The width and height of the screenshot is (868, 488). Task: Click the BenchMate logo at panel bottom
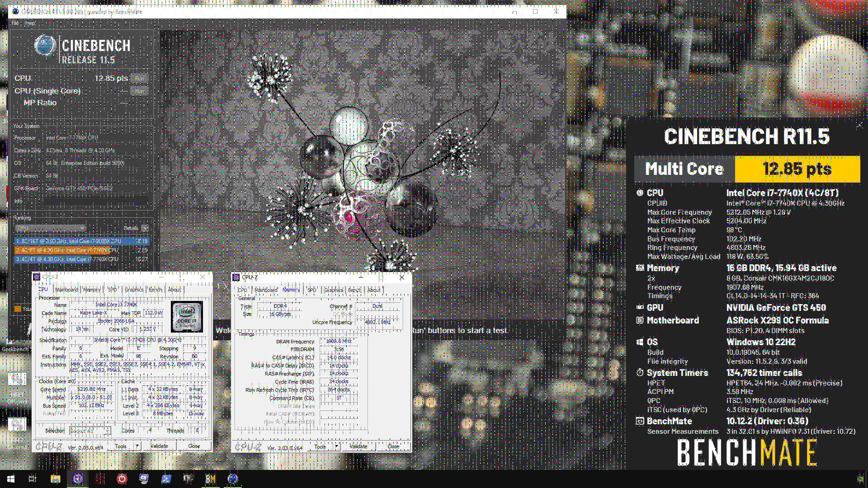(747, 453)
